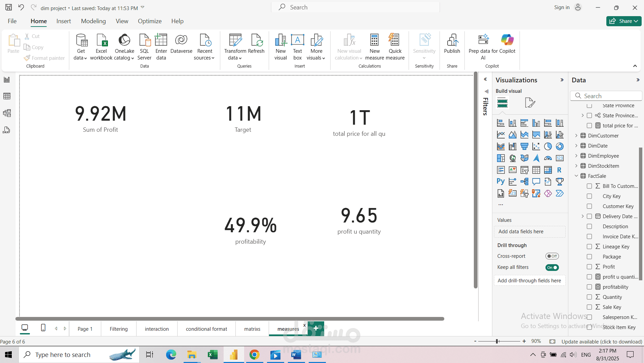Switch to the Table view sidebar icon
This screenshot has width=644, height=363.
click(x=7, y=96)
